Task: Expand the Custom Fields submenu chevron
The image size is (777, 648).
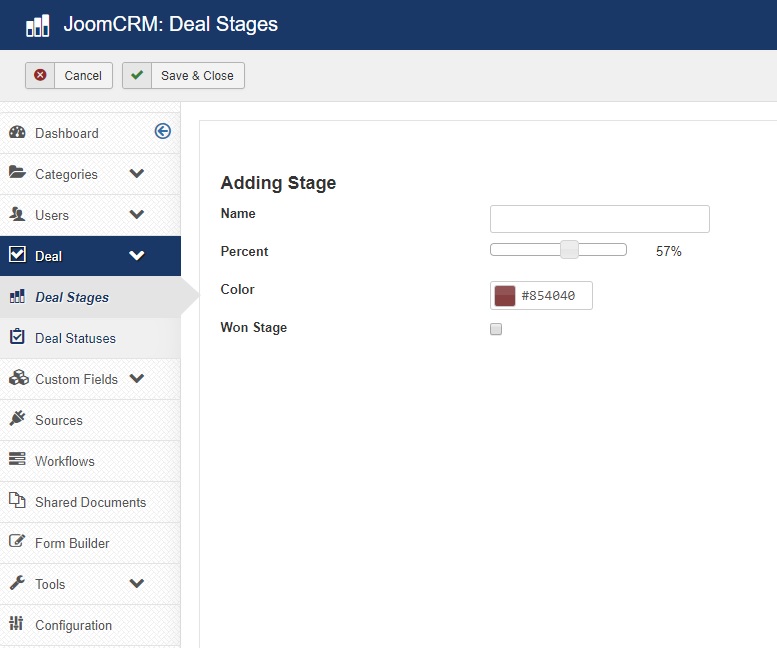Action: point(137,378)
